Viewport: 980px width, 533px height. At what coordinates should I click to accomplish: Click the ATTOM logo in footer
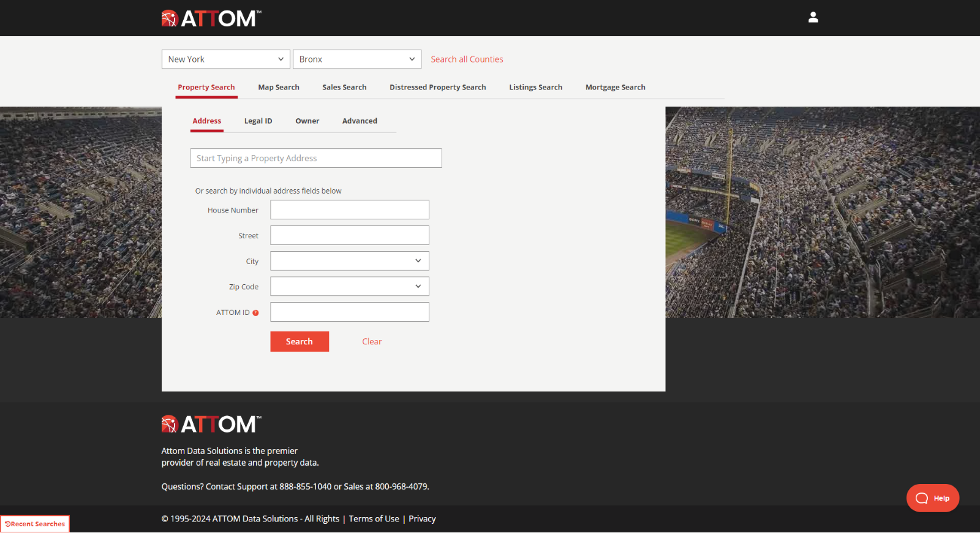pos(211,424)
